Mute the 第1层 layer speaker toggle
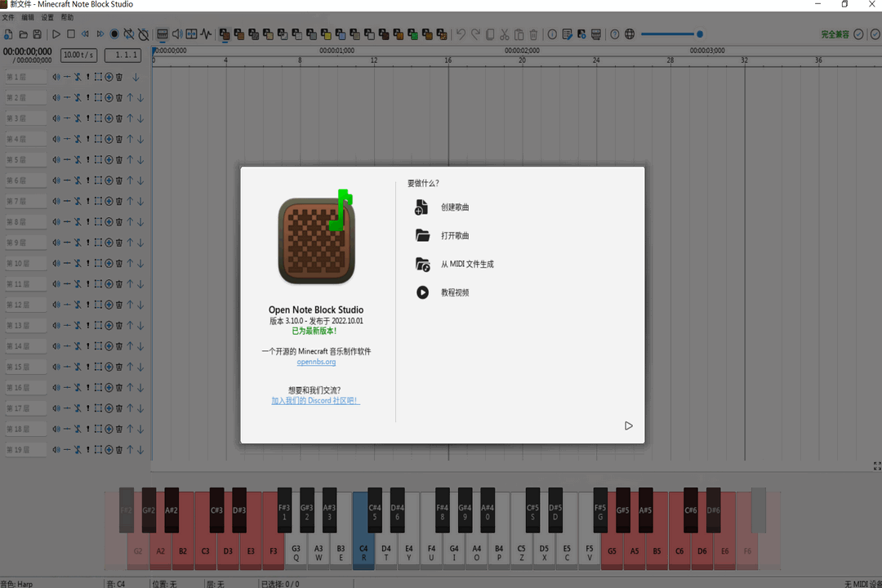The height and width of the screenshot is (588, 882). coord(56,77)
